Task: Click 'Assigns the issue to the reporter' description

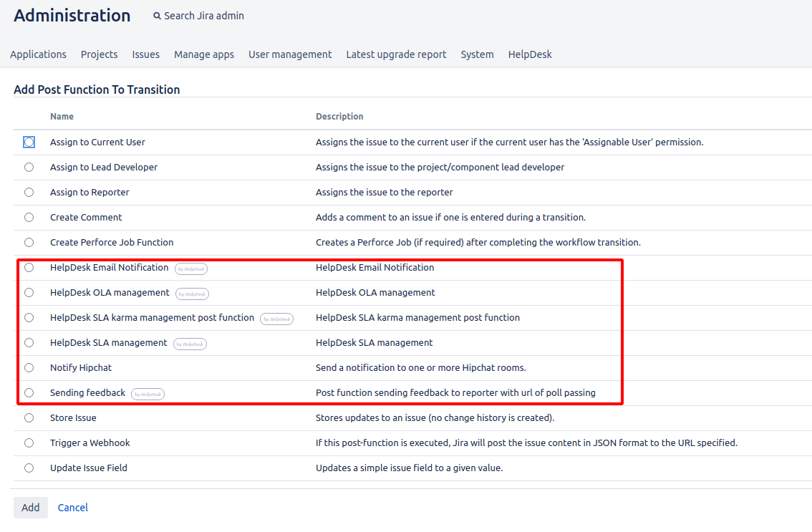Action: click(385, 192)
